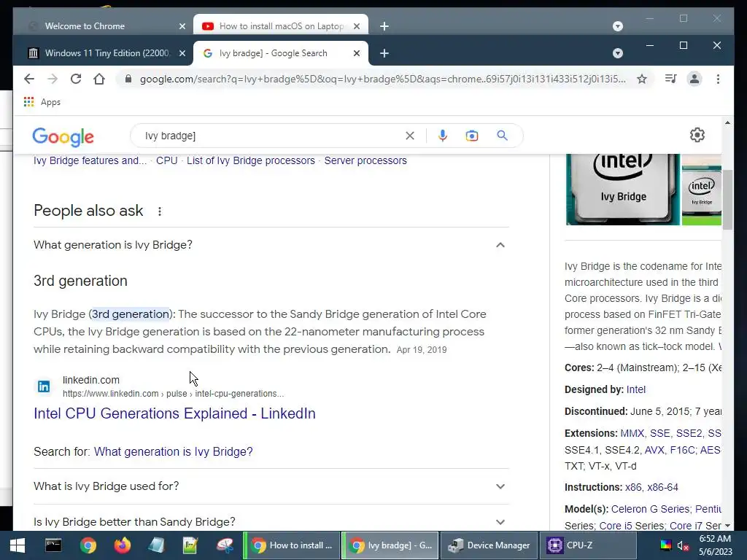
Task: Open the Apps shortcut in bookmarks bar
Action: coord(42,102)
